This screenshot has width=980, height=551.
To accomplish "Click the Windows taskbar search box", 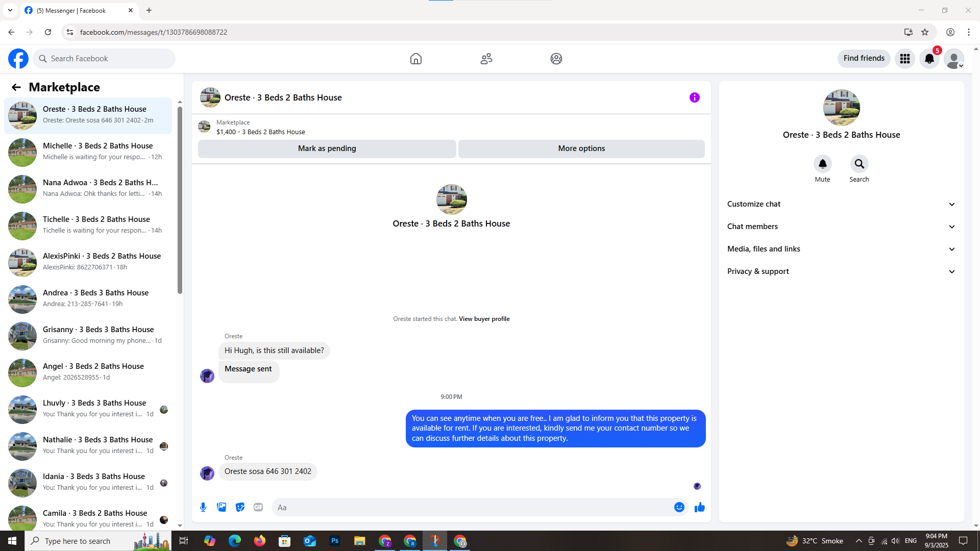I will point(98,541).
